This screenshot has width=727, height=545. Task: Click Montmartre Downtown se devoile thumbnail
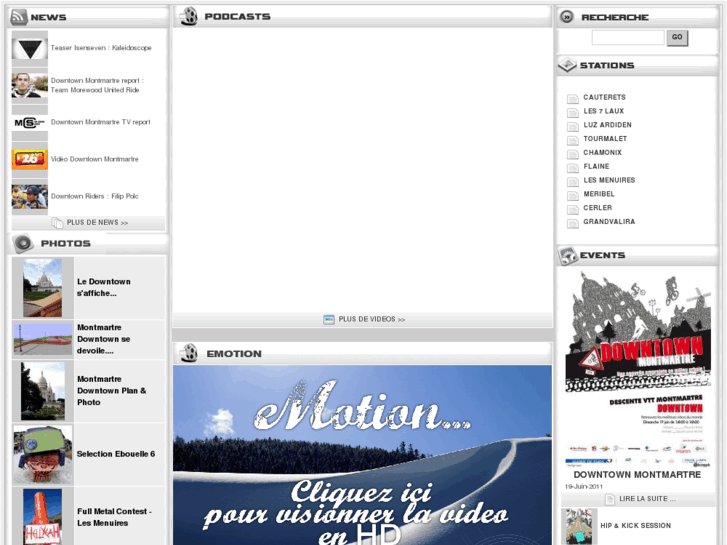click(x=43, y=339)
